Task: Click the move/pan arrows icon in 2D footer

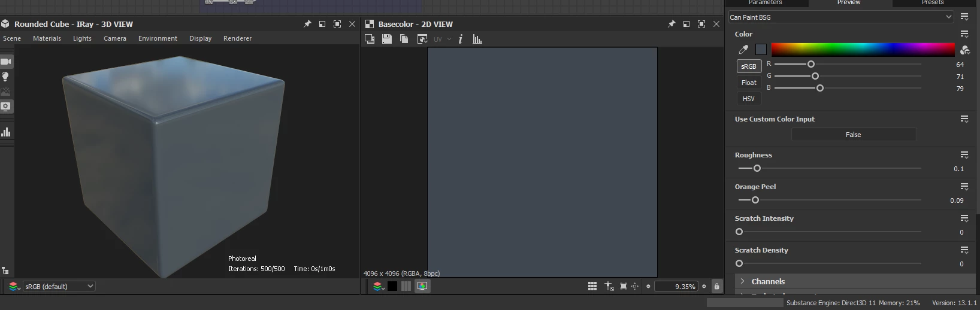Action: 635,286
